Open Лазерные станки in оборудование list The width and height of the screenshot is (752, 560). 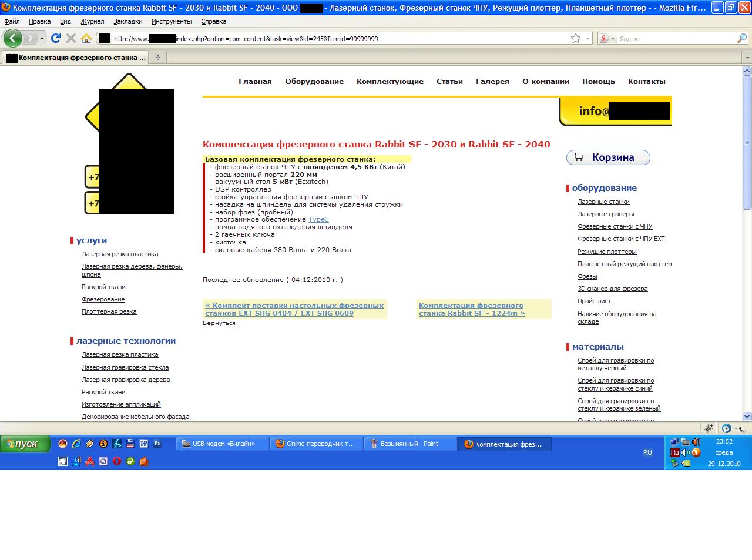coord(603,202)
